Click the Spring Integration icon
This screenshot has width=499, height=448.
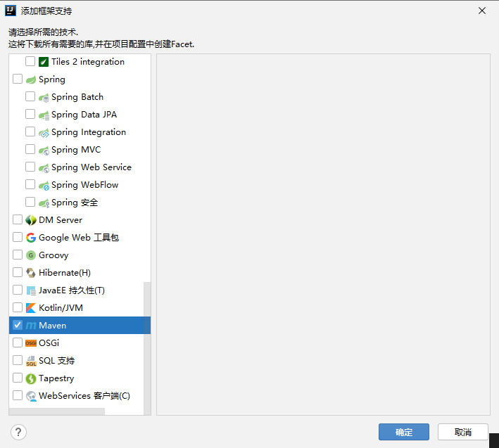(x=44, y=133)
